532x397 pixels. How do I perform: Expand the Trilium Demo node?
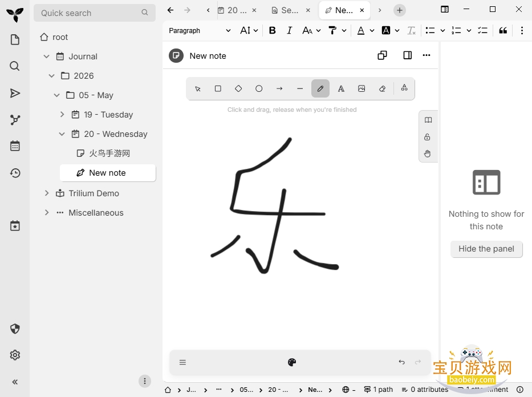pyautogui.click(x=47, y=193)
